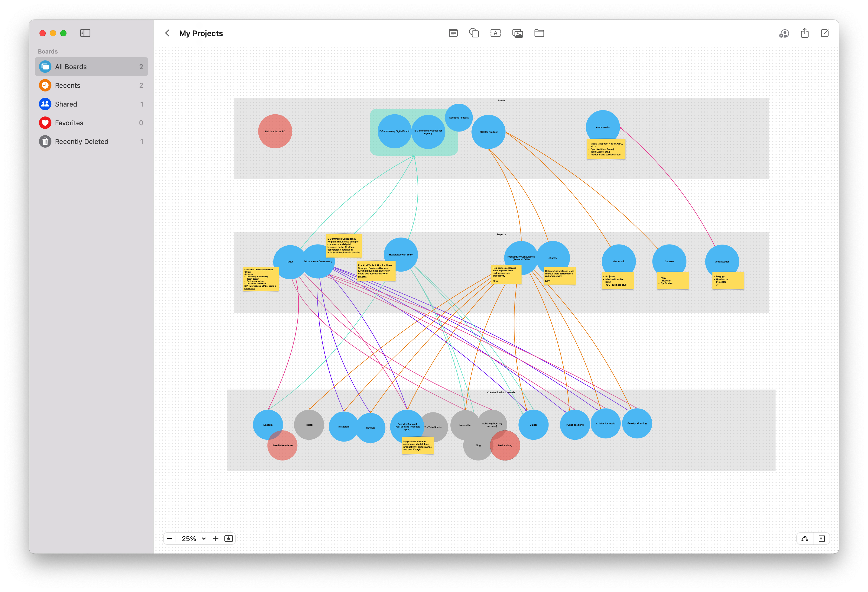868x592 pixels.
Task: Open Recently Deleted boards
Action: [81, 142]
